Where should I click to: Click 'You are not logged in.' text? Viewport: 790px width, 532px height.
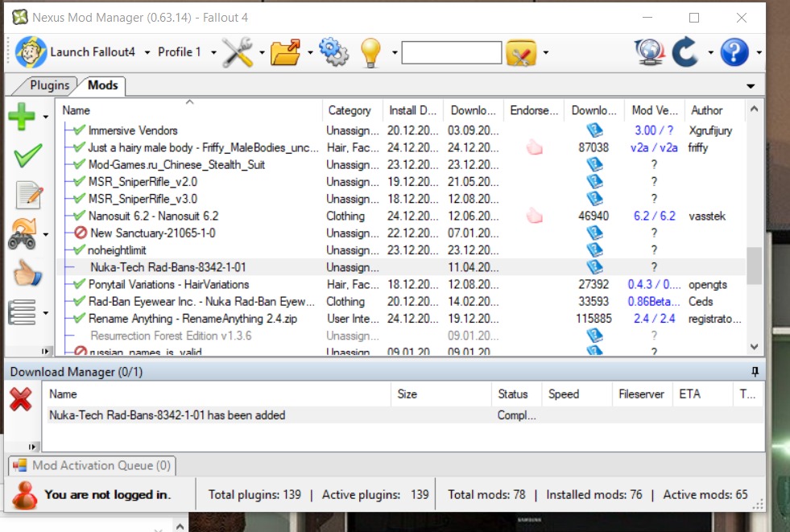[x=107, y=495]
